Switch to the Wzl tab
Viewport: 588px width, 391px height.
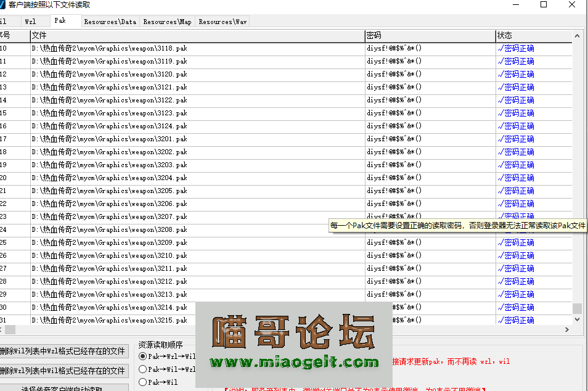coord(30,21)
